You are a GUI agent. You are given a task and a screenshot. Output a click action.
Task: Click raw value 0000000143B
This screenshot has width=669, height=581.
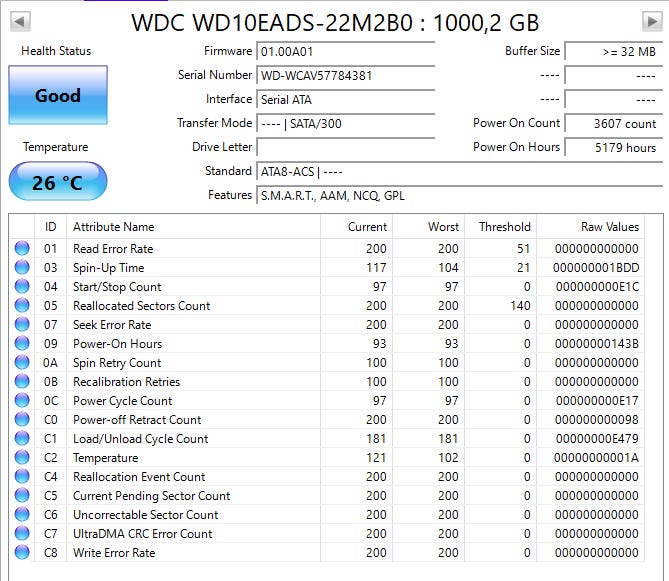click(x=597, y=343)
